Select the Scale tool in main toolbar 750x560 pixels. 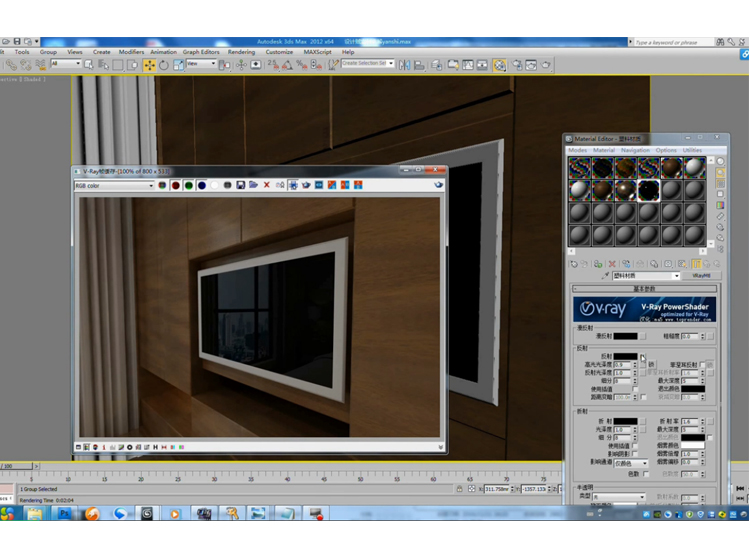pos(178,65)
